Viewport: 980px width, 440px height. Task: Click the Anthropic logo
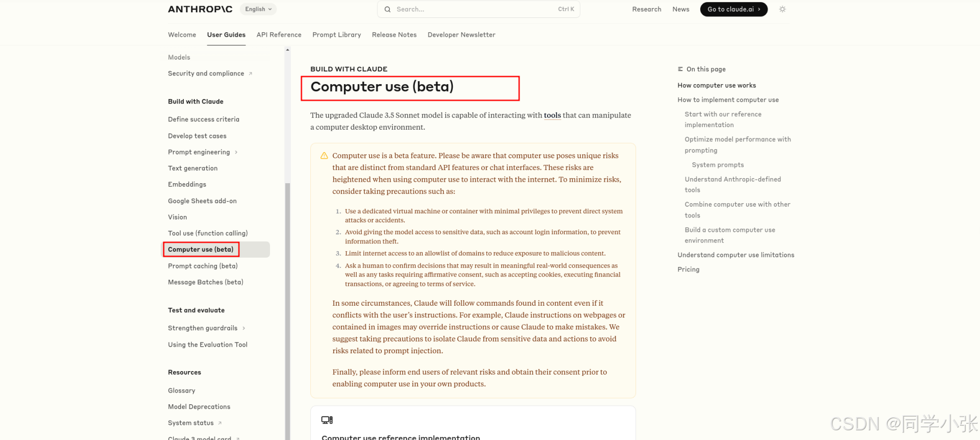click(x=200, y=9)
